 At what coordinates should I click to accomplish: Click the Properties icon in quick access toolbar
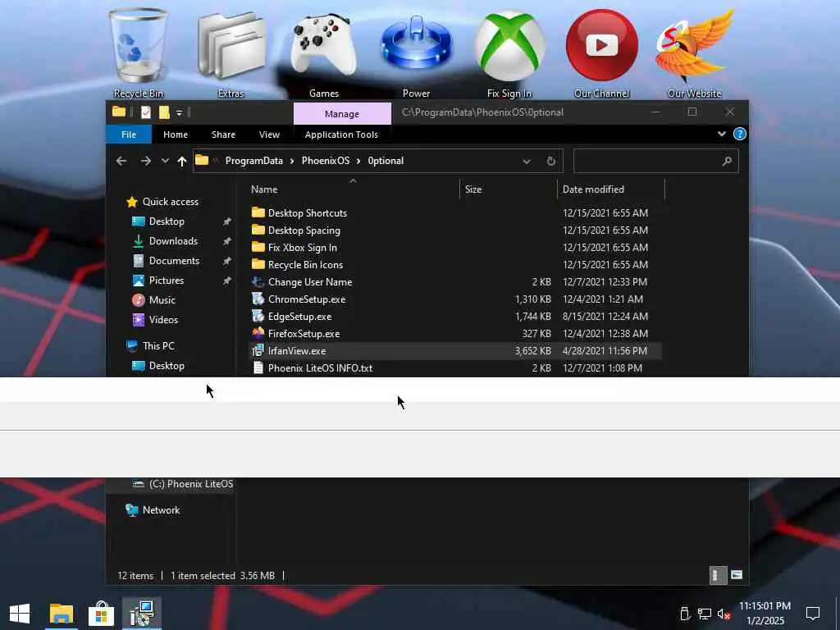click(x=146, y=112)
